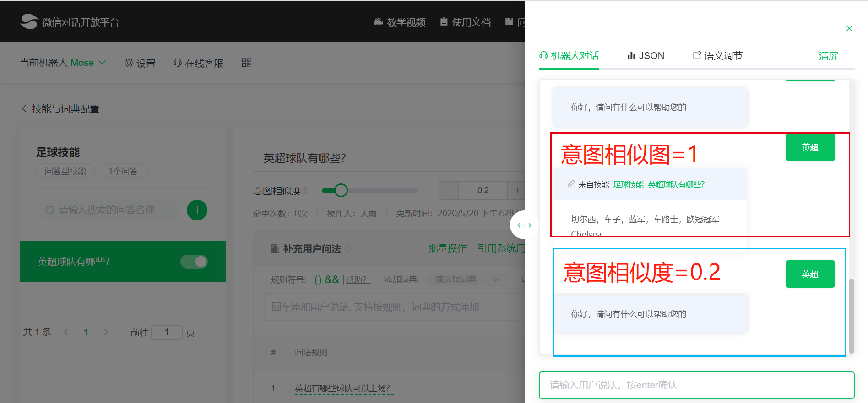Close the chat test panel
Image resolution: width=868 pixels, height=403 pixels.
849,28
